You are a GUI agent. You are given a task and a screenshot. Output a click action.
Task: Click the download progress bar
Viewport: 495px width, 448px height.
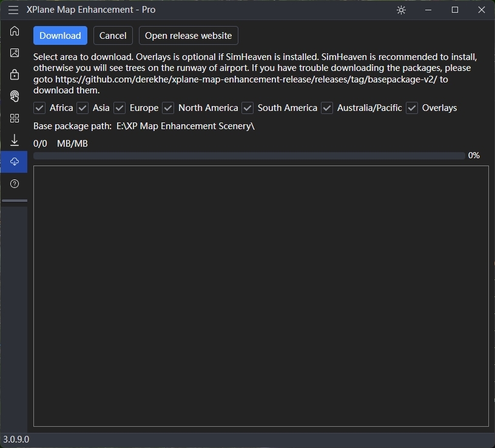pyautogui.click(x=249, y=156)
